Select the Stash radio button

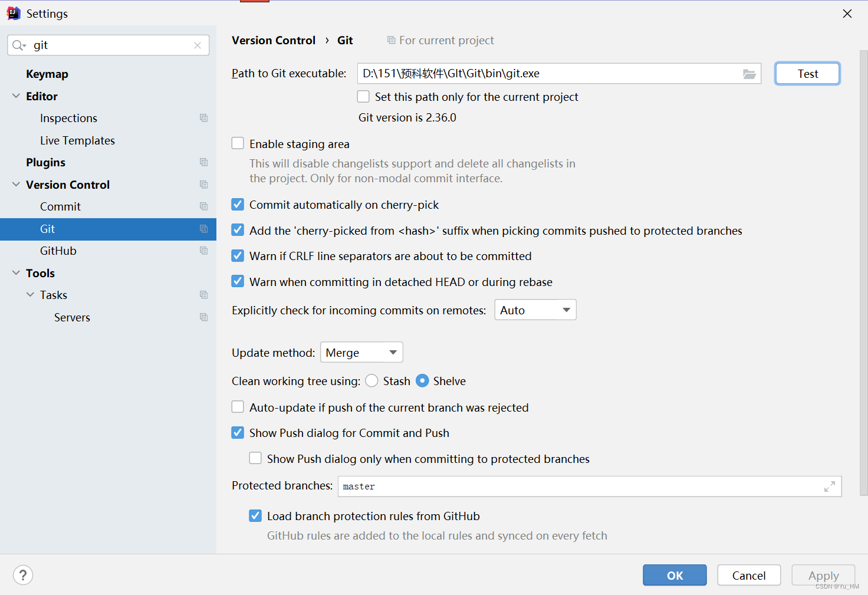[x=371, y=381]
